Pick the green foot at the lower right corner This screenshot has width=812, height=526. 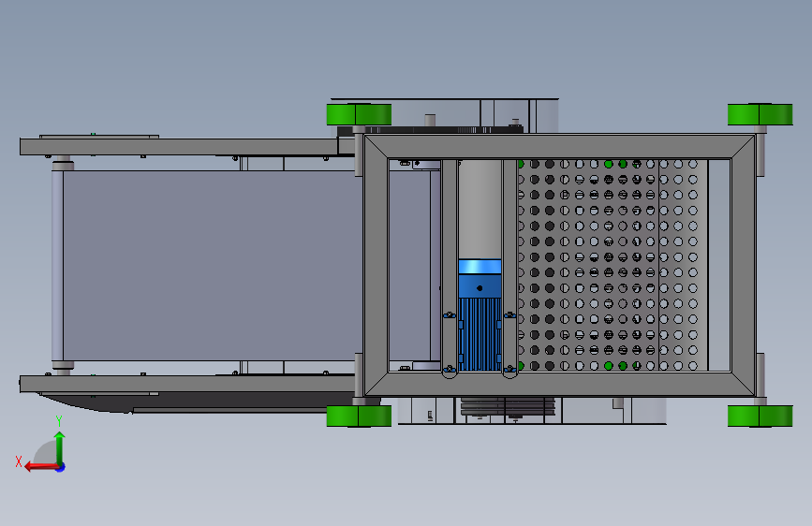[760, 416]
